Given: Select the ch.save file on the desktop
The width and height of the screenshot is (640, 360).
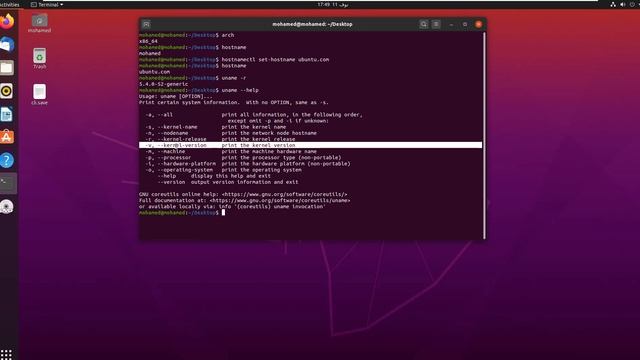Looking at the screenshot, I should coord(40,95).
